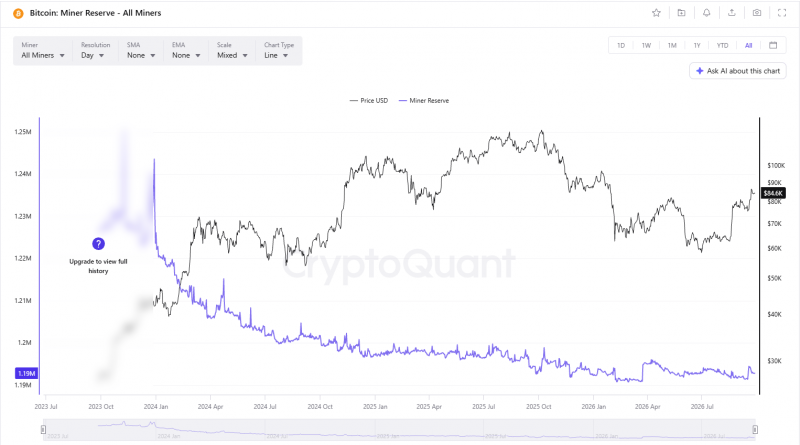Click Ask AI about this chart

738,71
